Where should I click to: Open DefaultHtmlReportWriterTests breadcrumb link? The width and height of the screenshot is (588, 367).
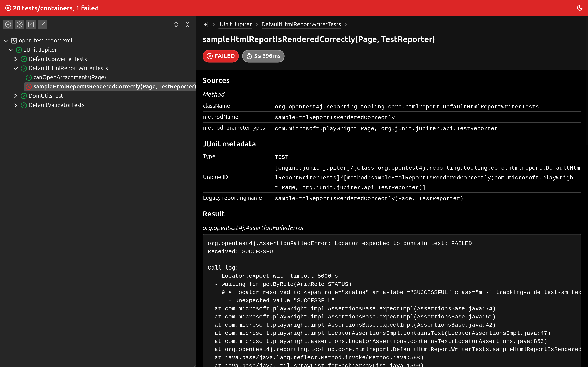(301, 24)
